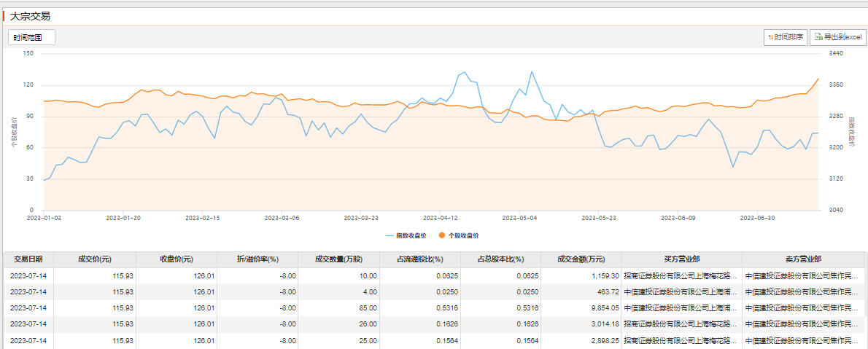The width and height of the screenshot is (868, 349).
Task: Click the 时间排序 button
Action: point(785,38)
